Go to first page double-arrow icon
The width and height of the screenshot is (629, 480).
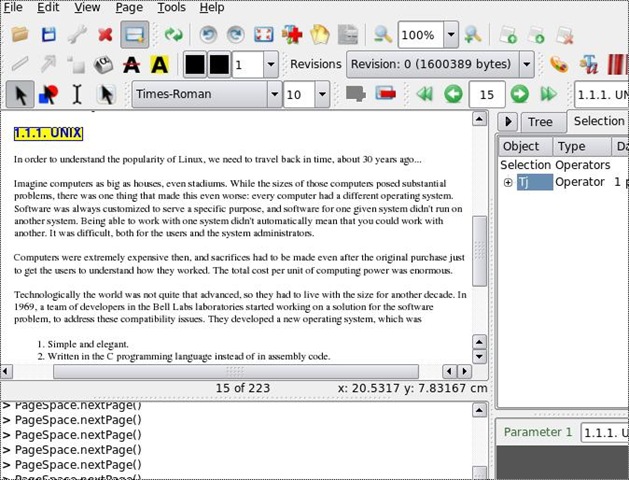tap(425, 94)
